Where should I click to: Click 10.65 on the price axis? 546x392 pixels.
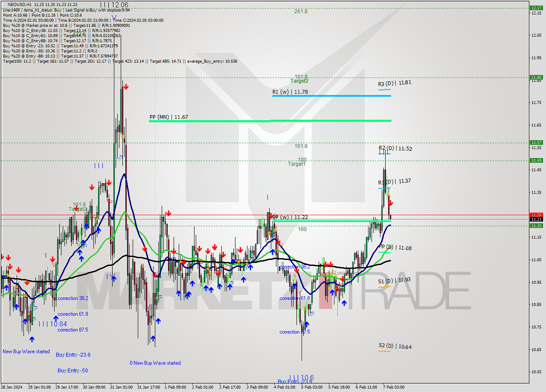tap(537, 349)
